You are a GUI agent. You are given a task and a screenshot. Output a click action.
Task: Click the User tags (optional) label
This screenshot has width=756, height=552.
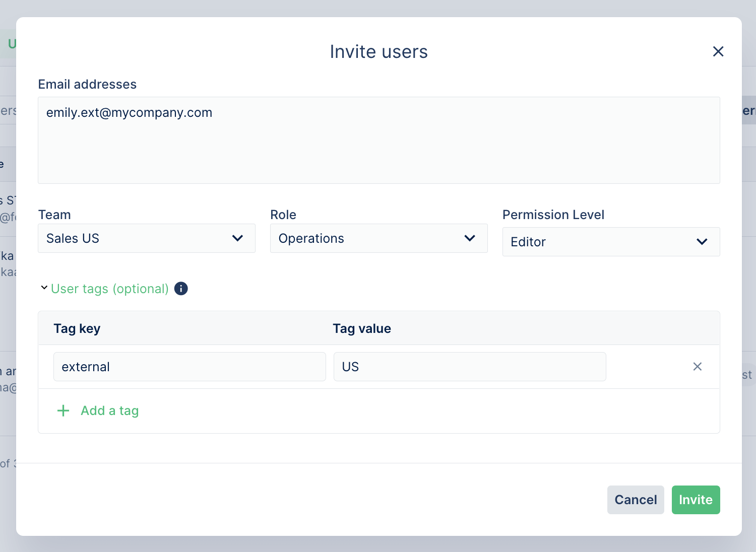coord(110,289)
